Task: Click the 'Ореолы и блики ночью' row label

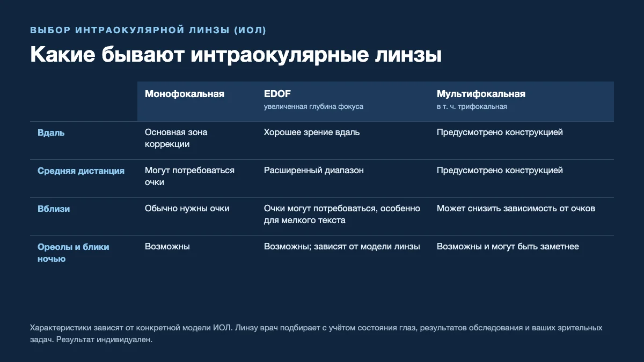Action: pyautogui.click(x=74, y=253)
